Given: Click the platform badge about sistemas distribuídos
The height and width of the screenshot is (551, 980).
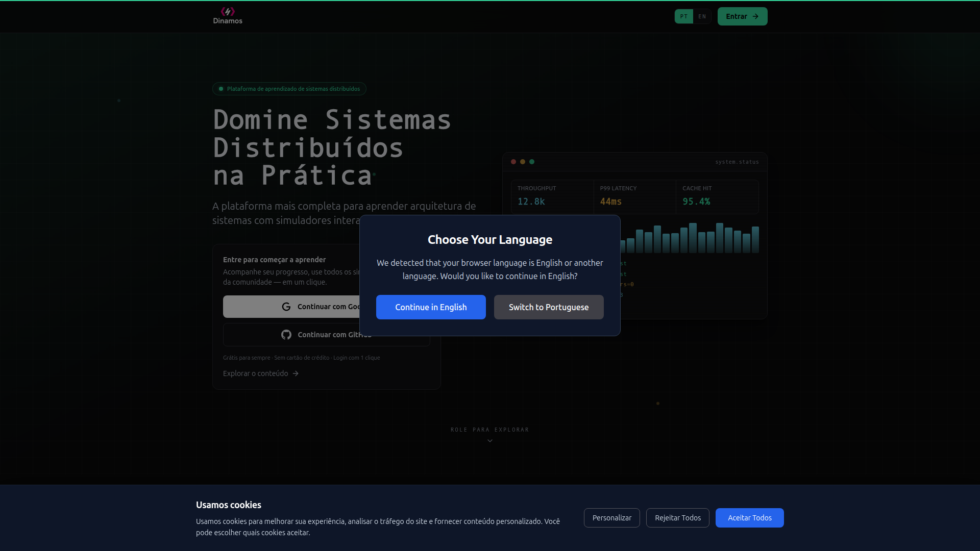Looking at the screenshot, I should tap(289, 89).
